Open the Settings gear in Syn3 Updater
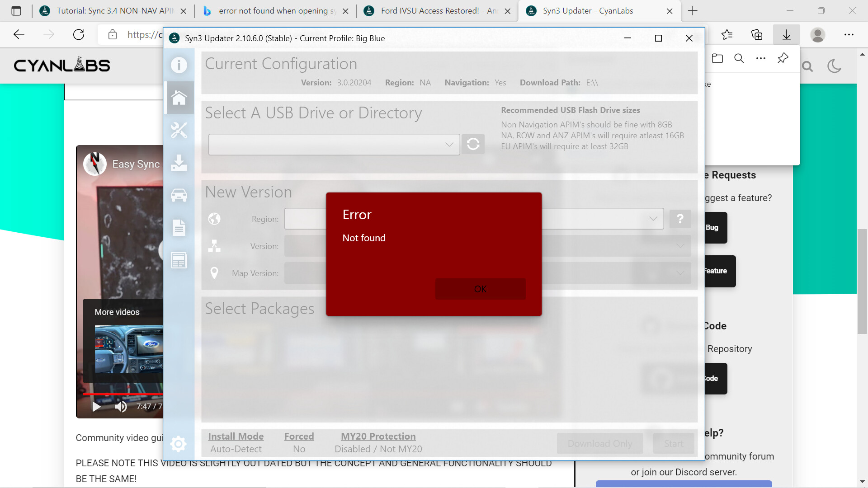 (x=179, y=444)
